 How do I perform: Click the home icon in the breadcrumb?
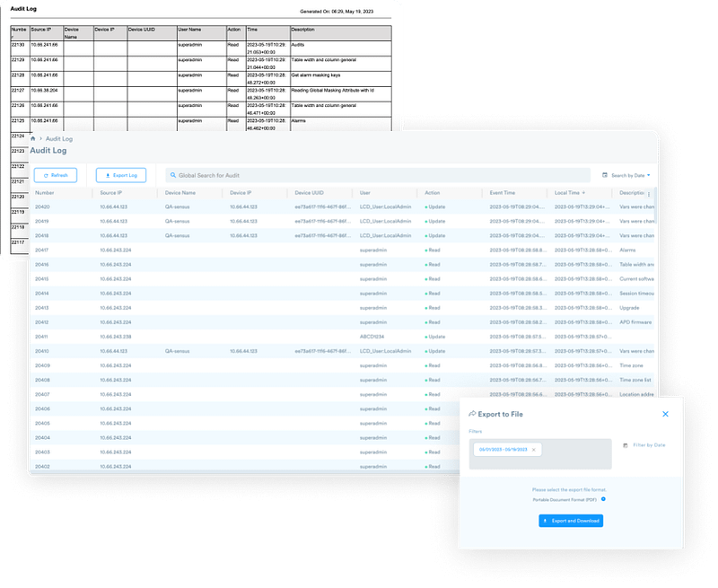[34, 139]
